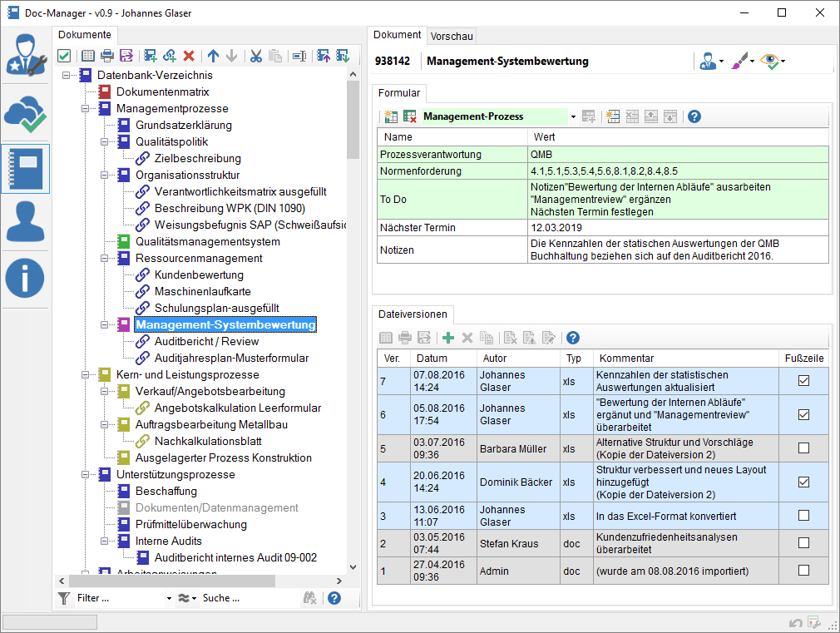Toggle the Fußzeile checkbox for version 7

tap(803, 382)
